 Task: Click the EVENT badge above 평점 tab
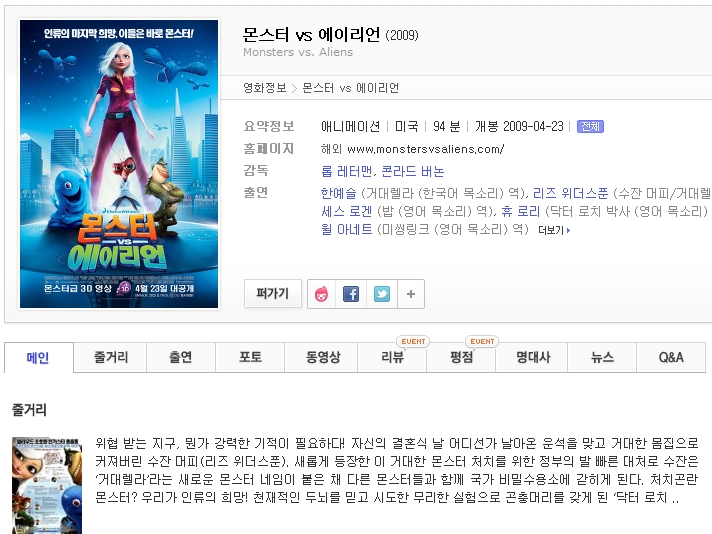point(482,341)
